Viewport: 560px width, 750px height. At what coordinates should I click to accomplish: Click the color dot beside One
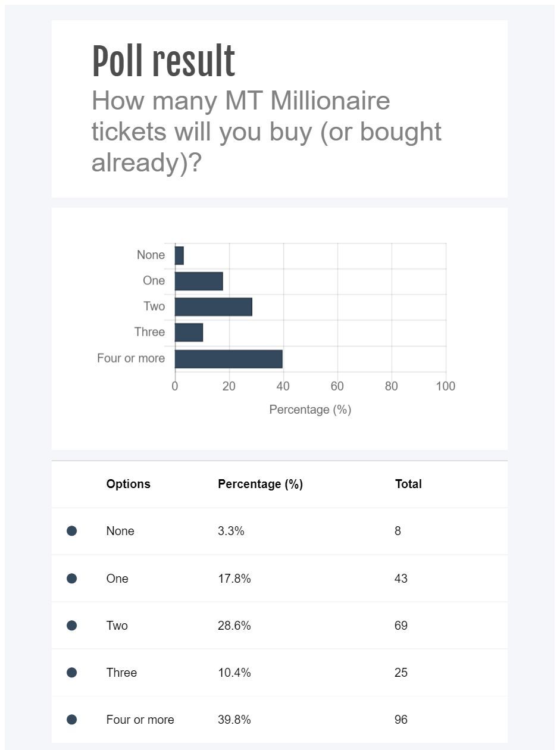[71, 578]
